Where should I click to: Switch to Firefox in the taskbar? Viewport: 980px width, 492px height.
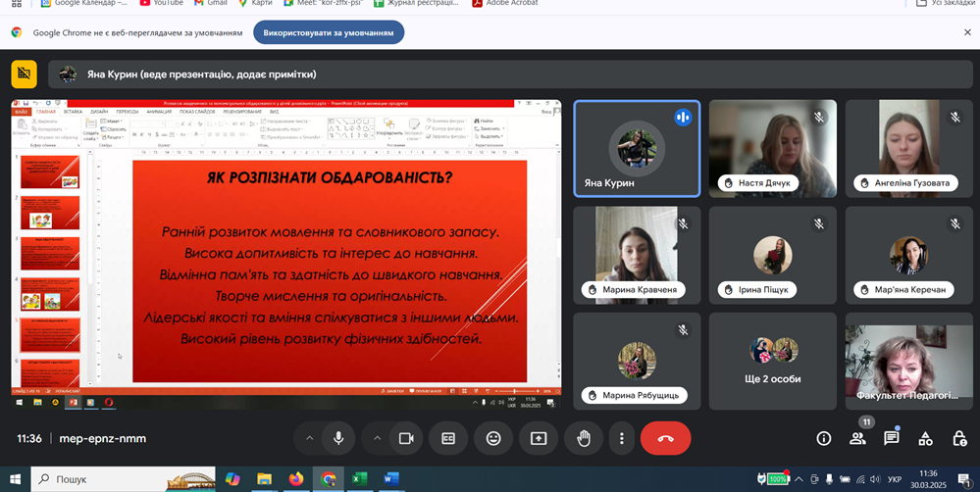296,479
